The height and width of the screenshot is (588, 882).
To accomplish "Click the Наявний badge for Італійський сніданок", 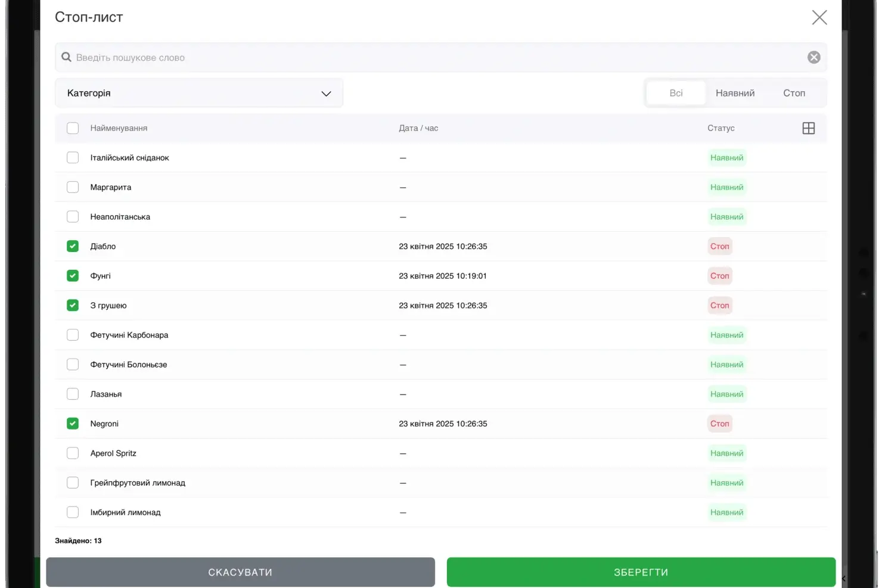I will click(727, 157).
